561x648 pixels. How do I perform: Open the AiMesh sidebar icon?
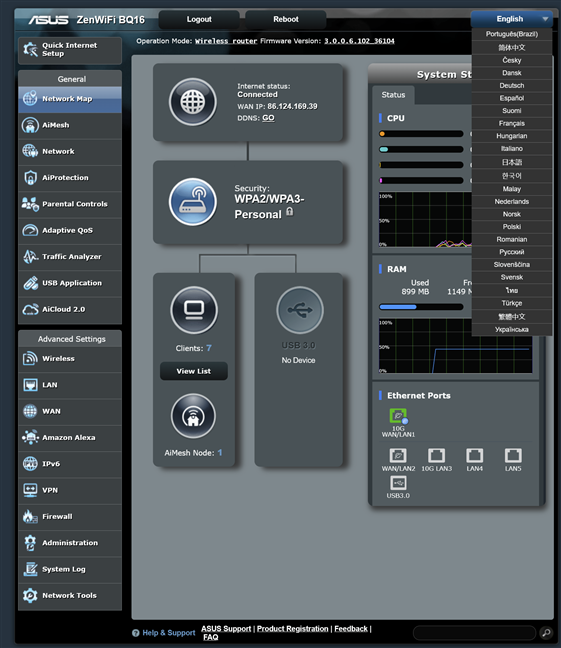point(30,125)
